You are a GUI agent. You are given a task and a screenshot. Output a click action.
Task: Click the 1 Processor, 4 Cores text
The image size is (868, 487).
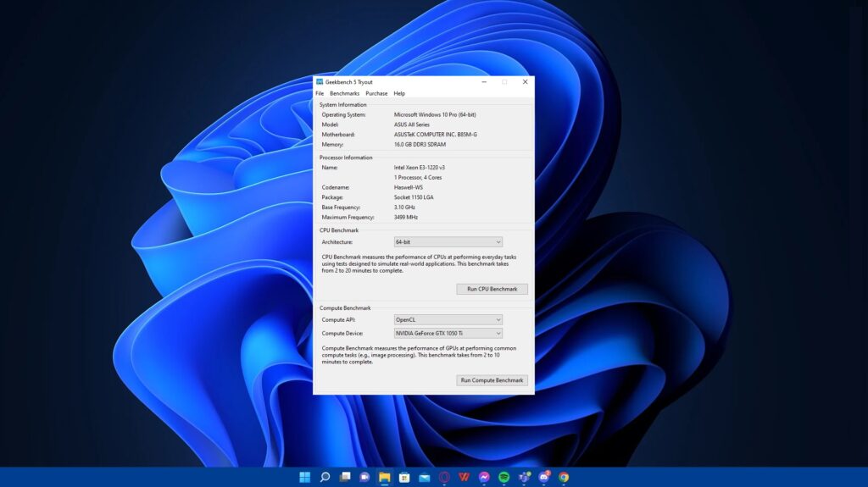point(418,178)
